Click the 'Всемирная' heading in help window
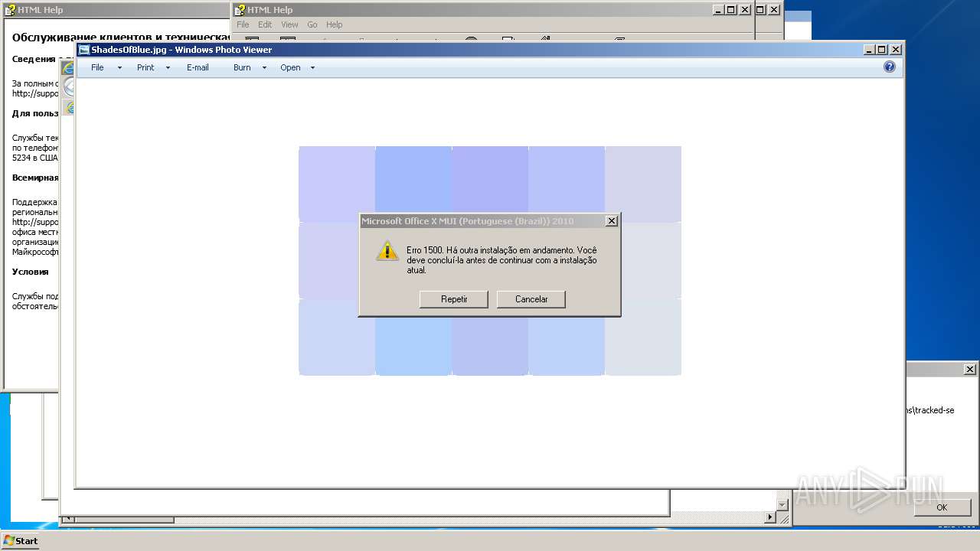 pyautogui.click(x=35, y=178)
